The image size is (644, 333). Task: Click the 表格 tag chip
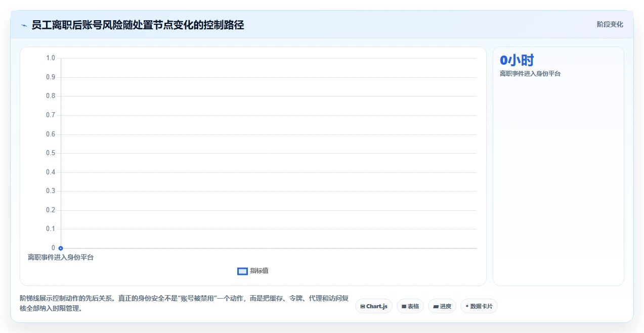click(x=410, y=306)
